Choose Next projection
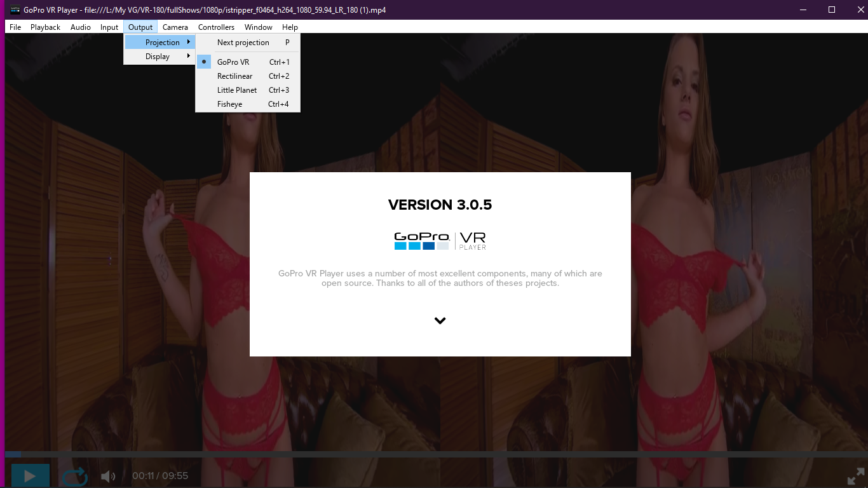Screen dimensions: 868x488 point(248,43)
